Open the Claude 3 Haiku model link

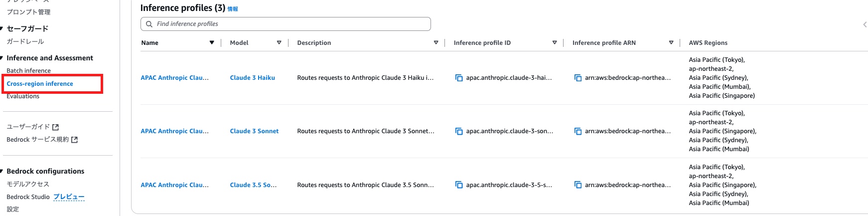pyautogui.click(x=252, y=78)
